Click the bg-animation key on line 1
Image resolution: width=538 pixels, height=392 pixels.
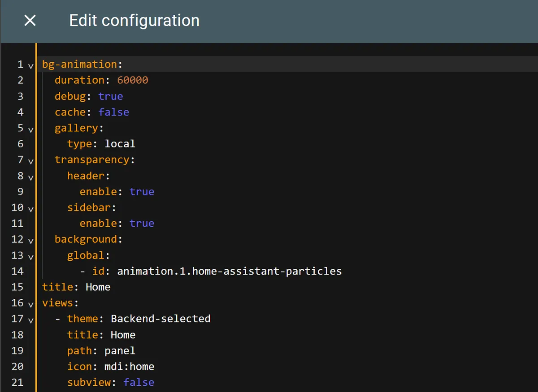point(80,65)
